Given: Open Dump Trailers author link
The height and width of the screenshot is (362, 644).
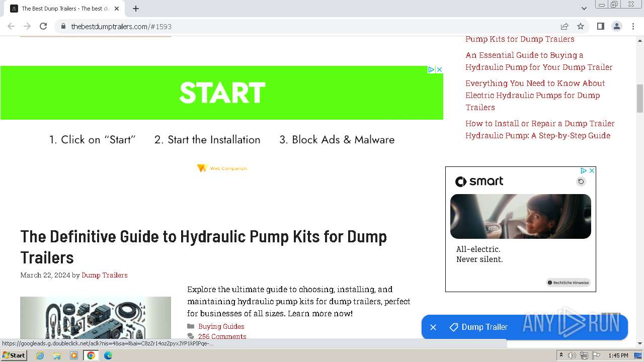Looking at the screenshot, I should 105,275.
